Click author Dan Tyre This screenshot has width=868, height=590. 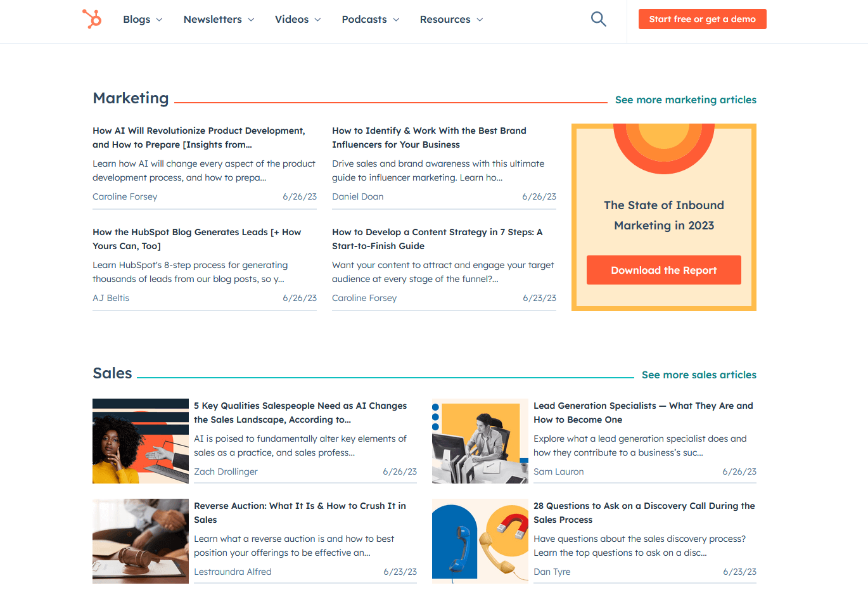552,572
